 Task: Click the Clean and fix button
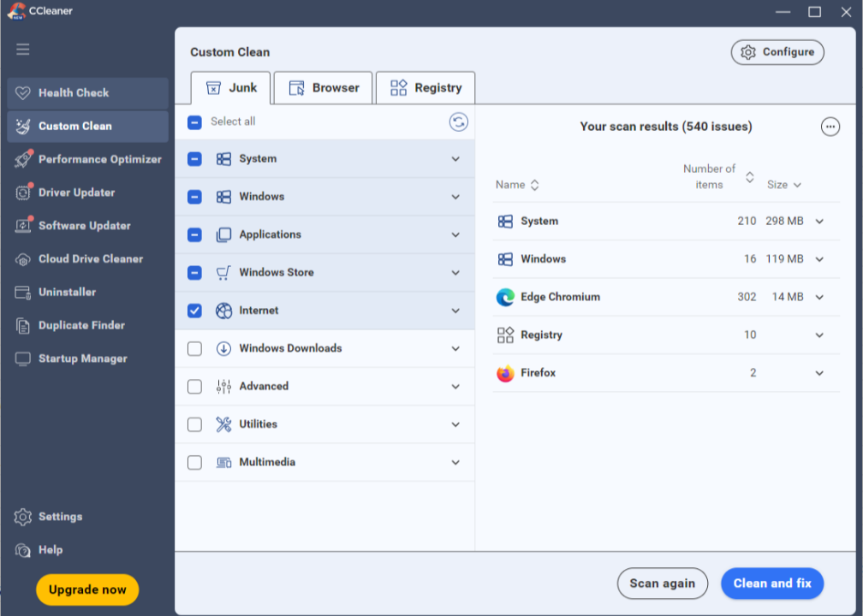click(x=772, y=583)
